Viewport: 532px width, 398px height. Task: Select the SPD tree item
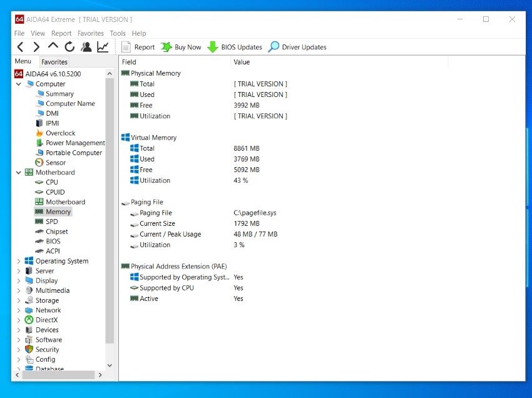coord(52,222)
